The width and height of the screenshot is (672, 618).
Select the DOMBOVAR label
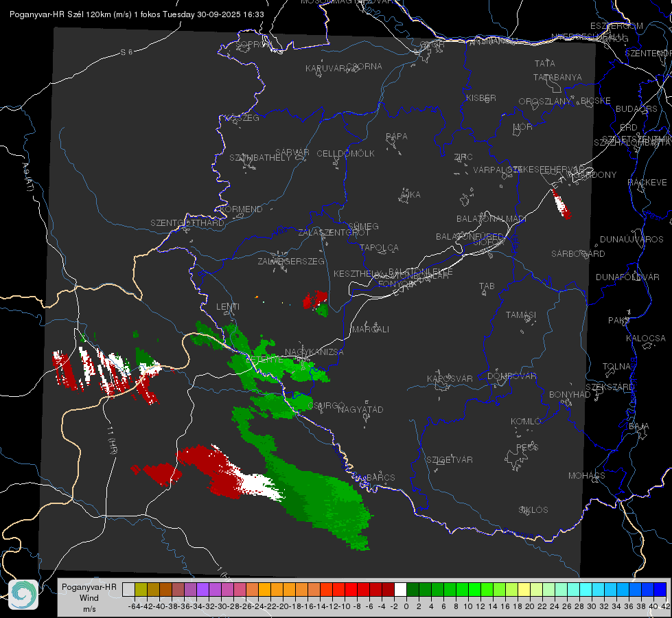[512, 376]
